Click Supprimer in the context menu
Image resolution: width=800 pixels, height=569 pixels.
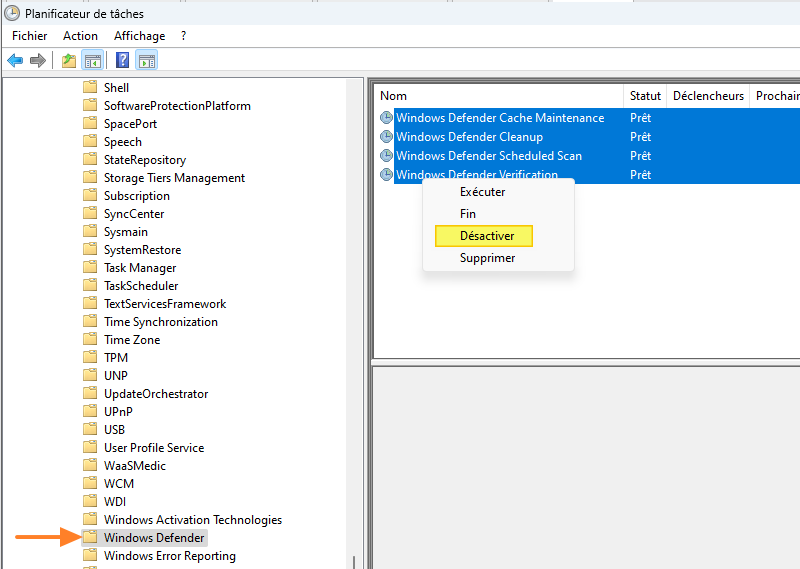point(487,258)
